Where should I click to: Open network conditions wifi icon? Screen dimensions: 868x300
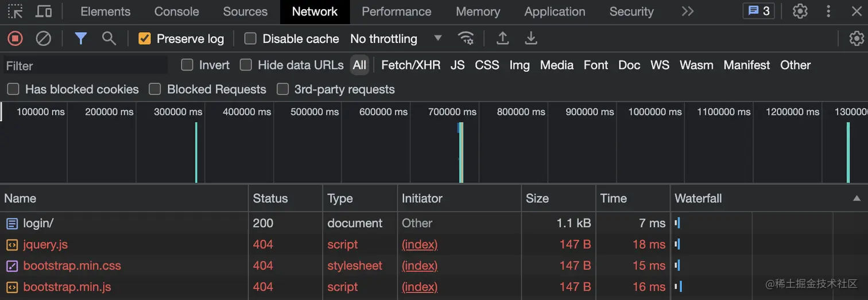[466, 38]
